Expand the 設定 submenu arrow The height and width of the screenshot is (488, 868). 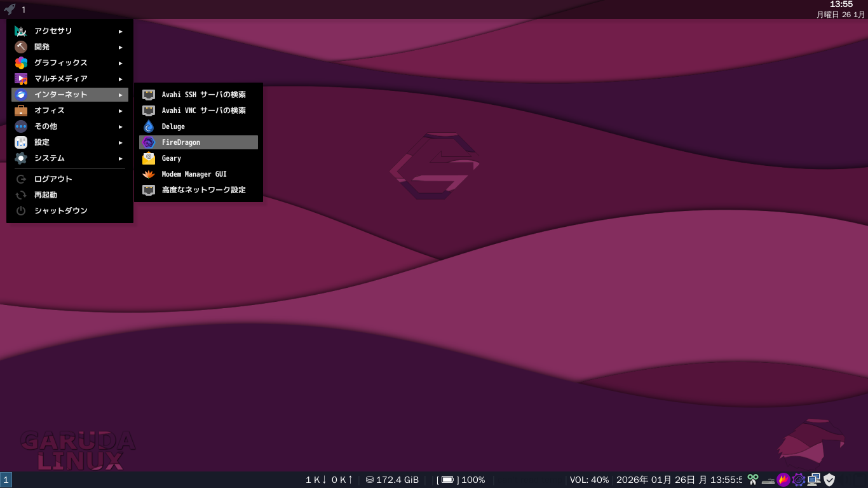click(120, 142)
